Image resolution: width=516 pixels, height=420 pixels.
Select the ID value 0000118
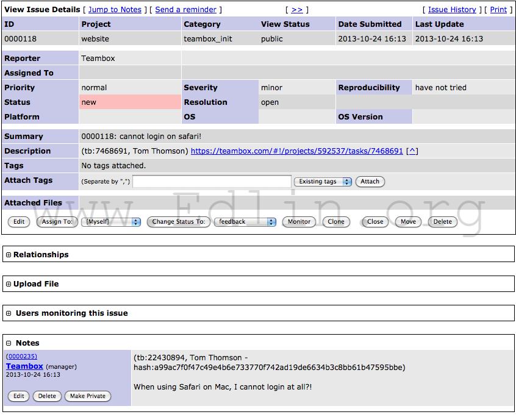point(20,39)
